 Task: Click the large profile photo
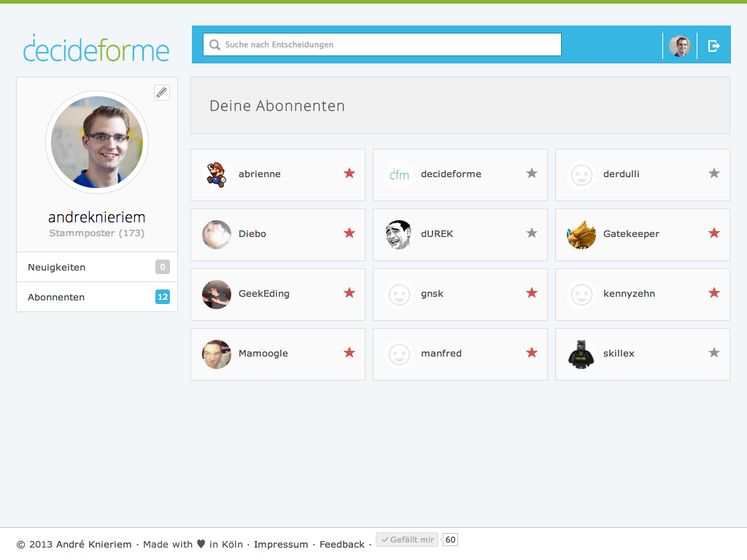click(x=97, y=142)
